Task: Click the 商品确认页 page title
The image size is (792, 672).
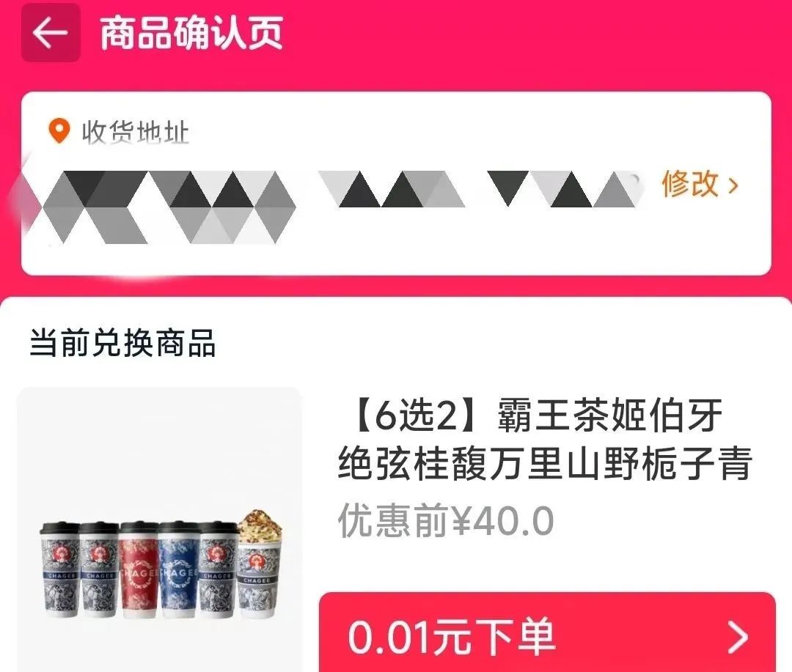Action: tap(191, 33)
